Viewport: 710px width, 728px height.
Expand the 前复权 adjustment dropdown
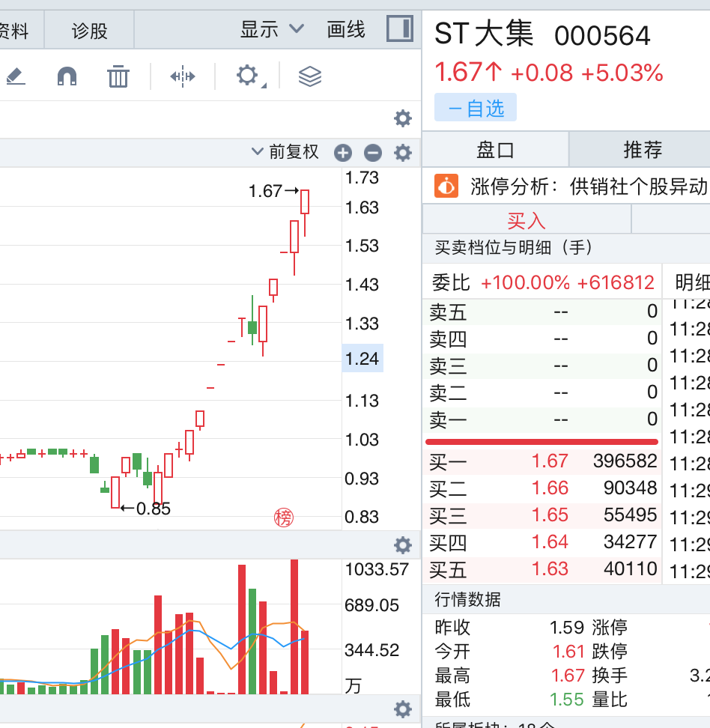coord(285,152)
